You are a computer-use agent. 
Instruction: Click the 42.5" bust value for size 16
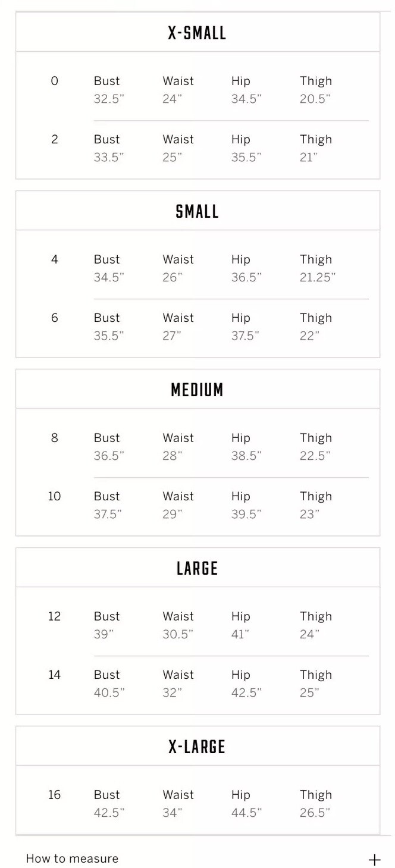coord(109,813)
